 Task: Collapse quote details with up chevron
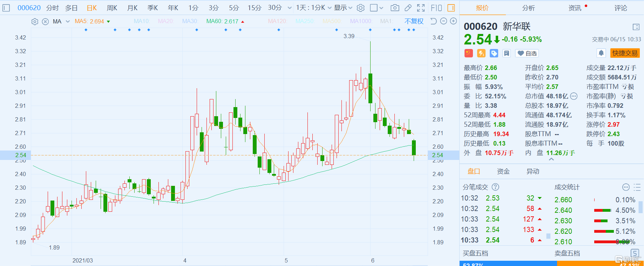(551, 159)
